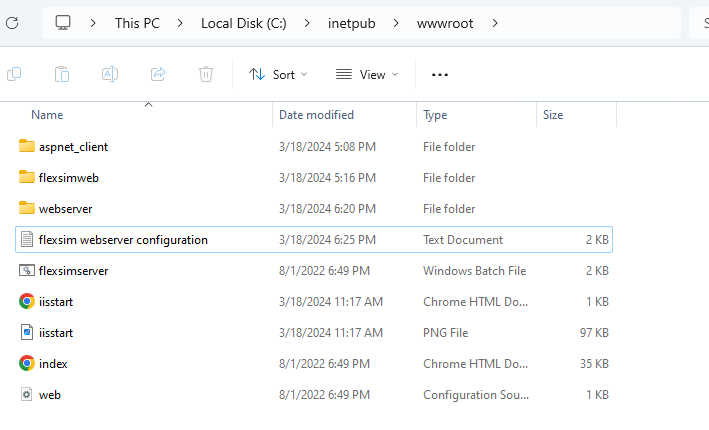
Task: Open the Sort dropdown
Action: 278,75
